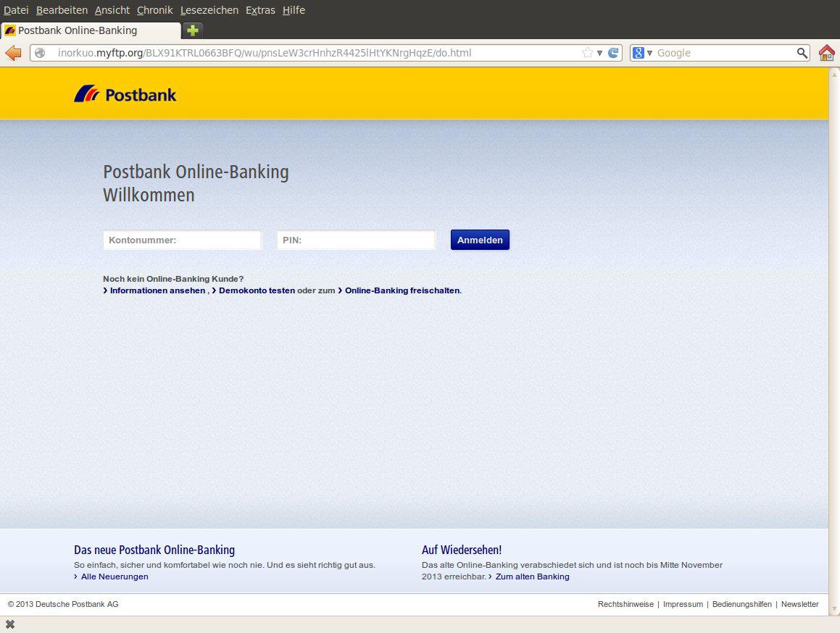Focus the Kontonummer input field
The image size is (840, 633).
click(x=182, y=240)
